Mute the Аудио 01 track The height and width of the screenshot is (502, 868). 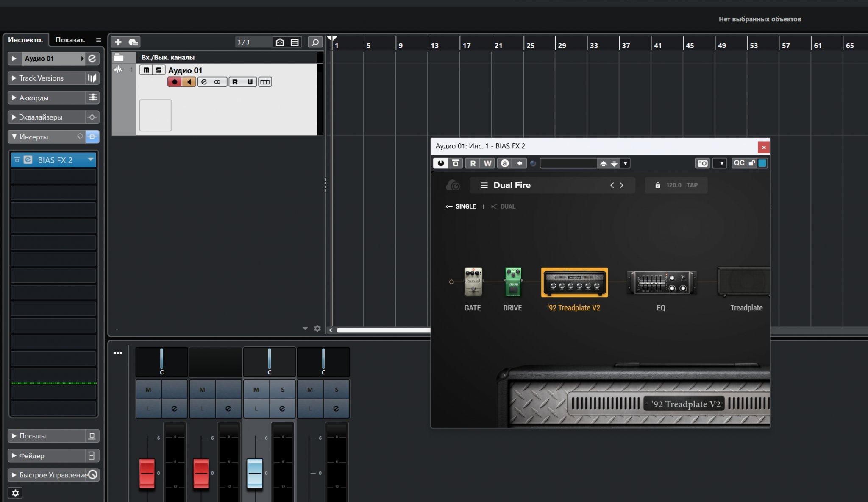tap(146, 70)
